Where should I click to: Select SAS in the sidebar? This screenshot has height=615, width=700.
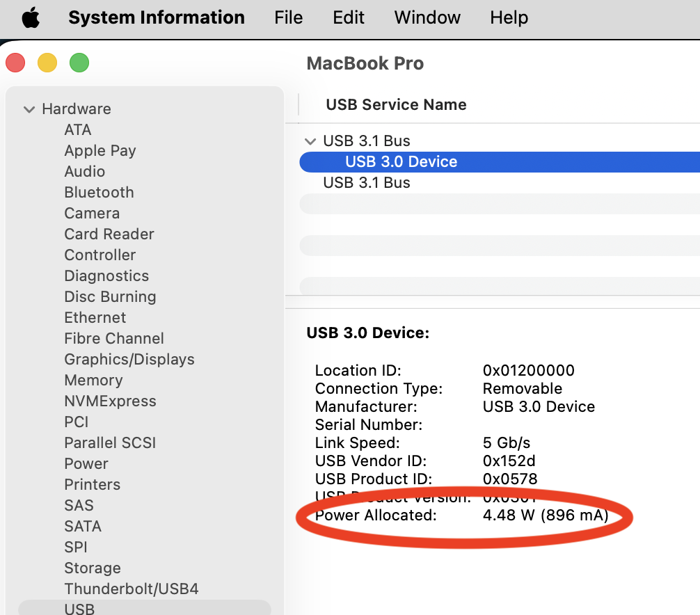click(x=79, y=505)
